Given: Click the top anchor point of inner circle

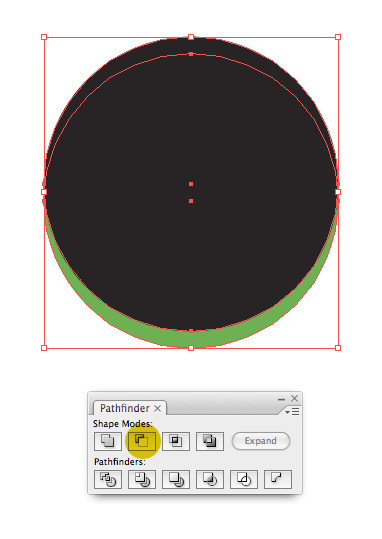Looking at the screenshot, I should click(191, 54).
